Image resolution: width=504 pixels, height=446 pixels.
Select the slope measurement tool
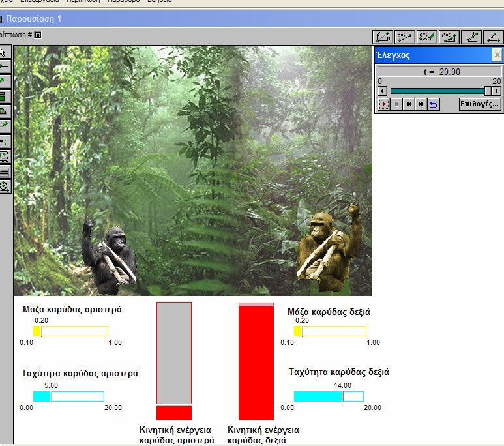(471, 37)
